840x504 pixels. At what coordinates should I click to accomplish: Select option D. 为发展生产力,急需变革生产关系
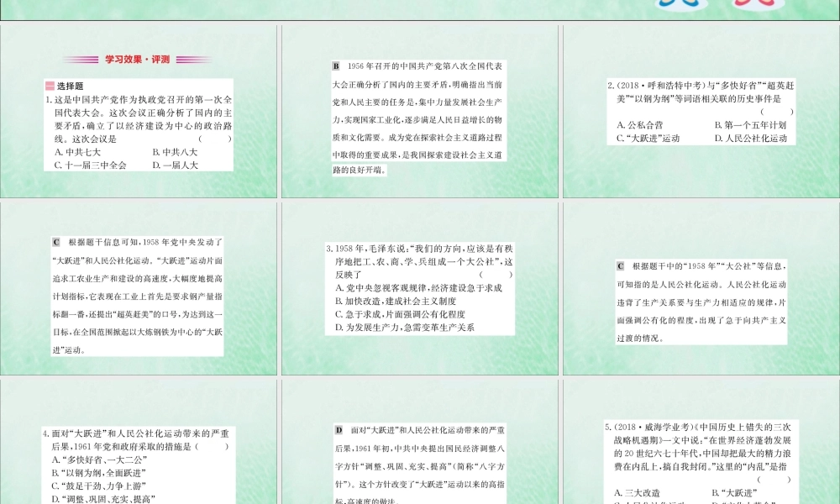(x=405, y=328)
